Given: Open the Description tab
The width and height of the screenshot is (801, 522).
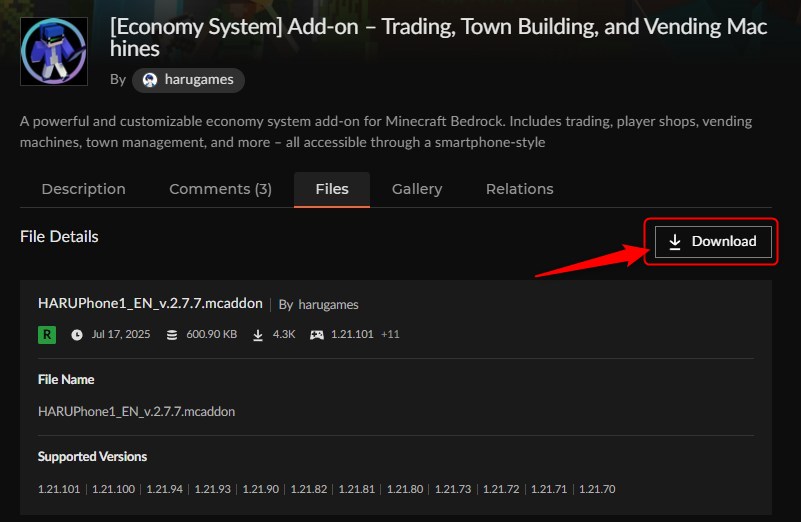Looking at the screenshot, I should click(x=83, y=189).
